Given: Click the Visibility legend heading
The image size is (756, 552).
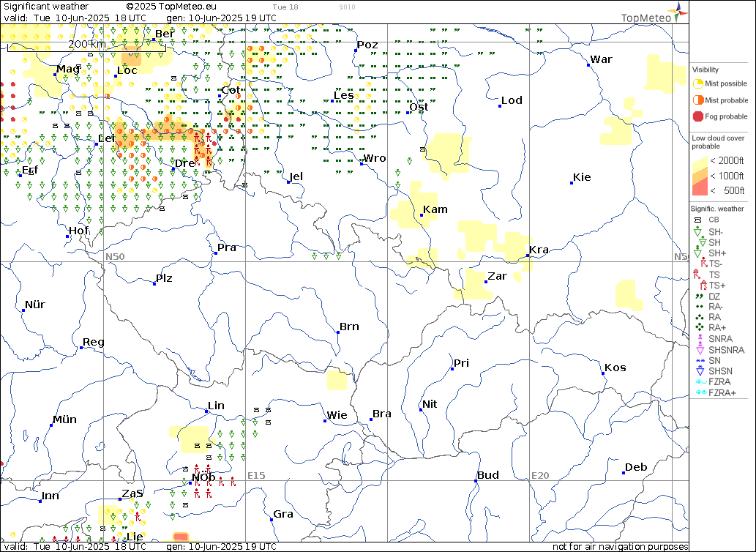Looking at the screenshot, I should click(x=705, y=70).
